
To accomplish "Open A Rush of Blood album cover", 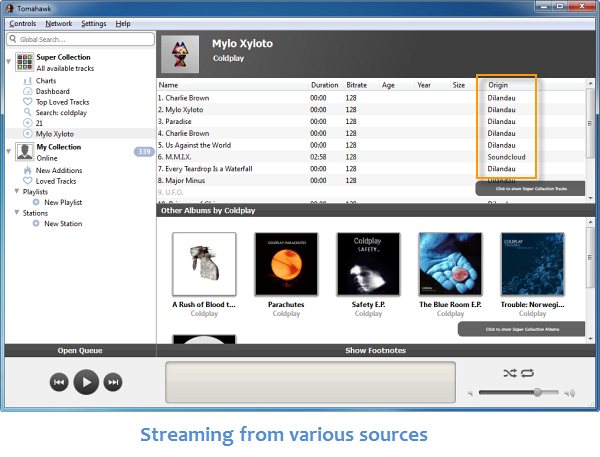I will tap(204, 264).
